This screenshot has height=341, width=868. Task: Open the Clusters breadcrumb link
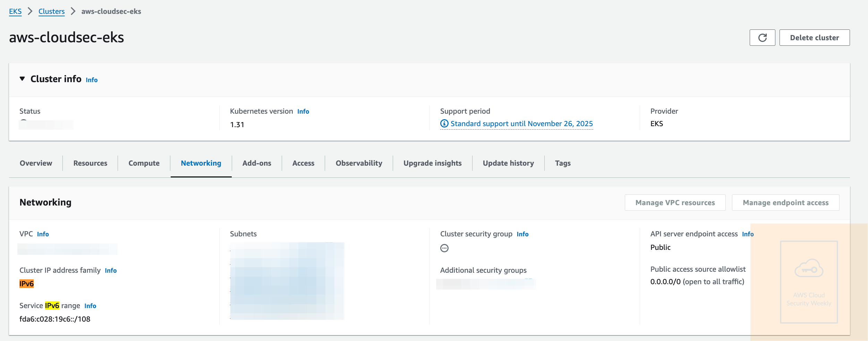pos(51,11)
